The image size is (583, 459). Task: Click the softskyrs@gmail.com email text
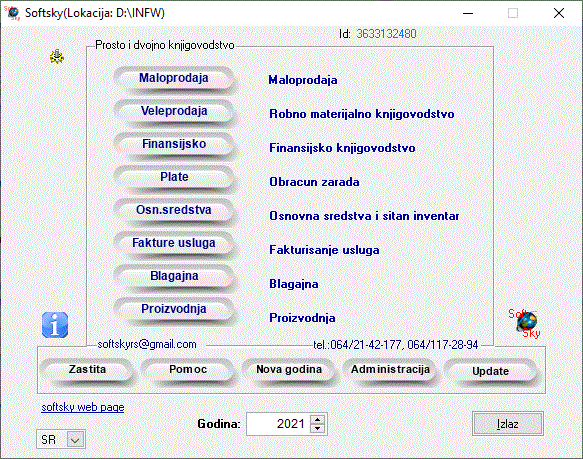pyautogui.click(x=147, y=344)
